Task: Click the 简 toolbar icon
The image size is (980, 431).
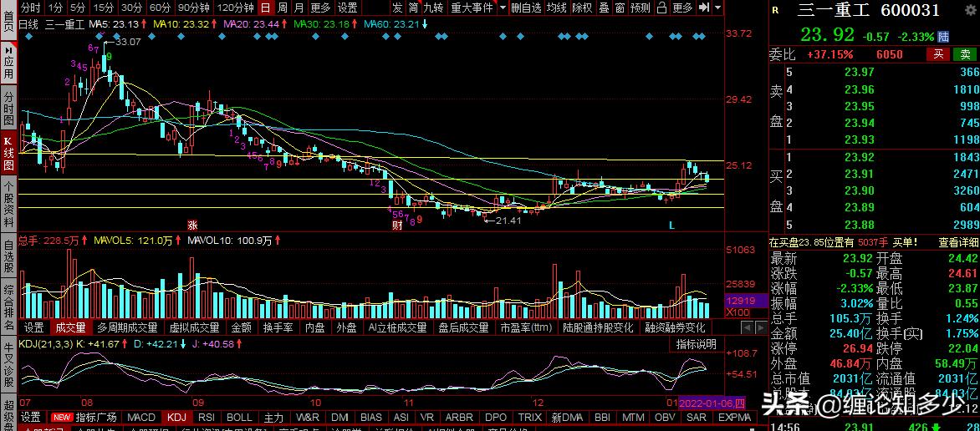Action: [413, 8]
